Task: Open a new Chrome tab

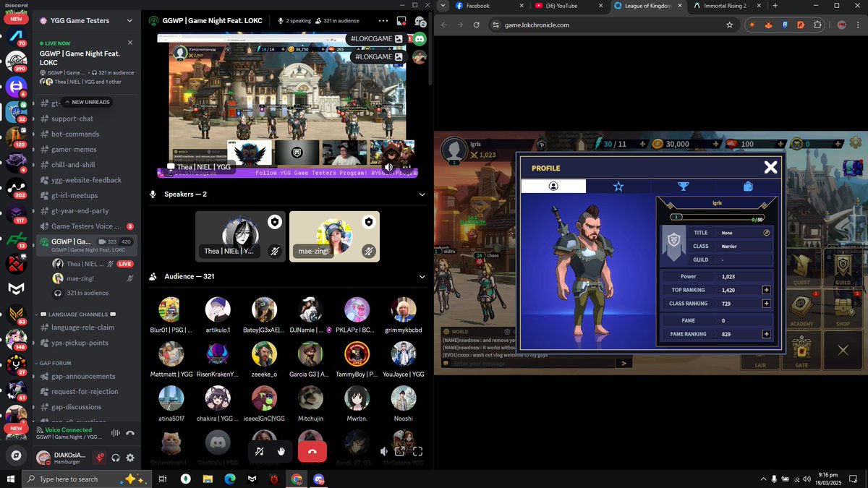Action: (x=775, y=6)
